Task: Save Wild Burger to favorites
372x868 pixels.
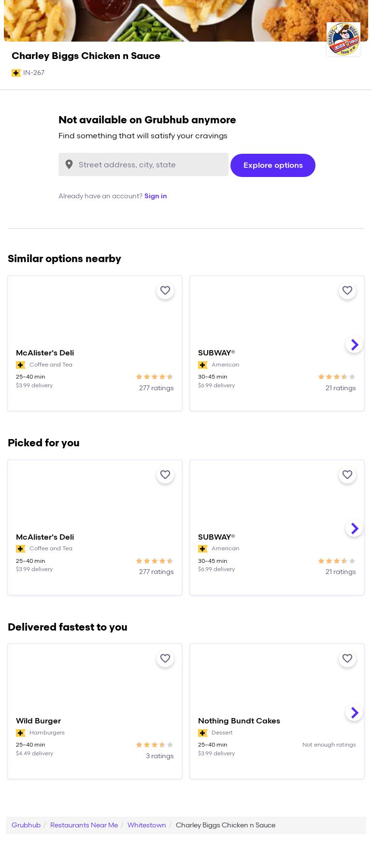Action: coord(165,659)
